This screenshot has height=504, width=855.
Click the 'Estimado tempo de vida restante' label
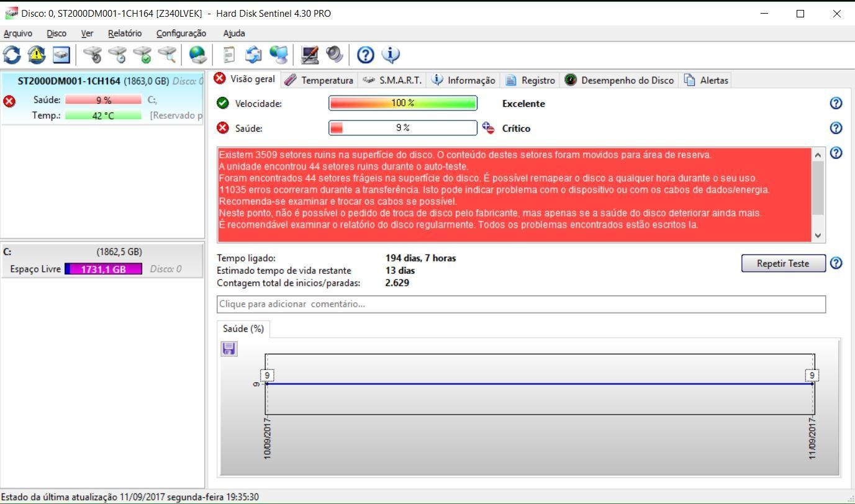284,271
